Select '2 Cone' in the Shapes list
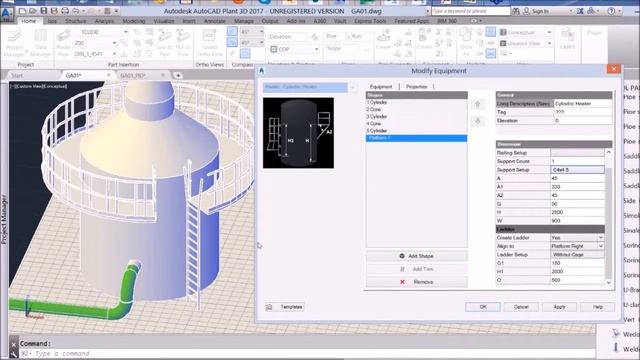 tap(416, 109)
